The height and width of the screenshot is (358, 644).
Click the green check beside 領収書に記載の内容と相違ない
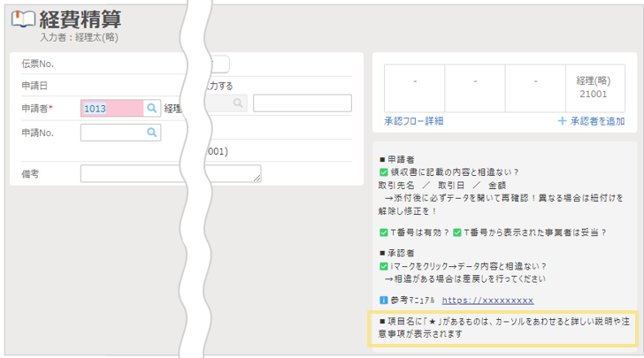pos(383,172)
